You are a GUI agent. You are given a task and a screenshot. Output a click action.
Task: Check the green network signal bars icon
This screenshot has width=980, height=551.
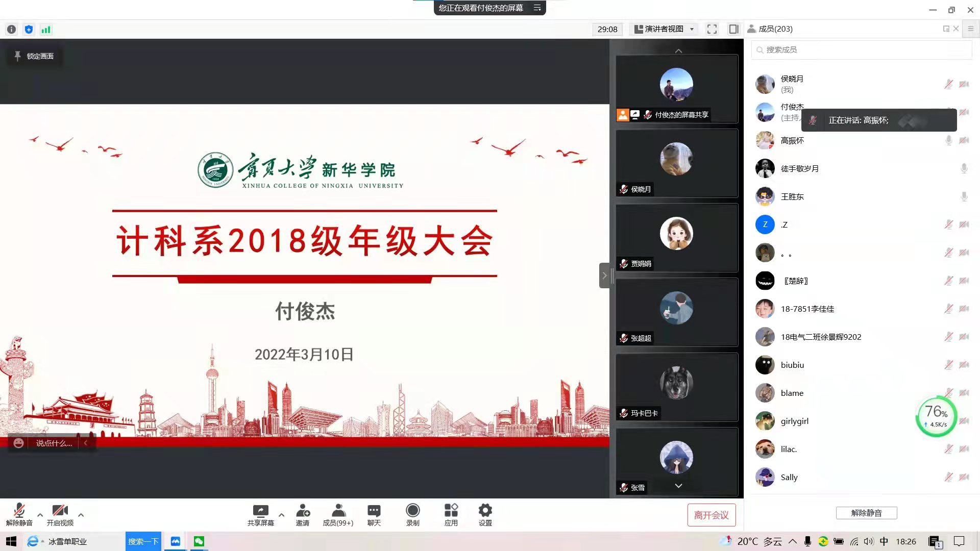tap(46, 30)
